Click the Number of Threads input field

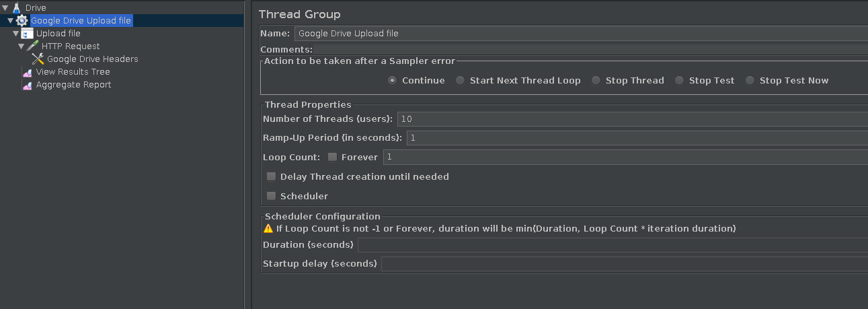coord(633,119)
